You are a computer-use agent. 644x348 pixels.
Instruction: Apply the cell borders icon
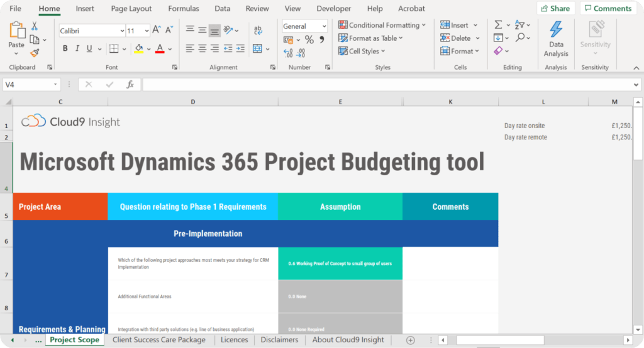point(114,49)
